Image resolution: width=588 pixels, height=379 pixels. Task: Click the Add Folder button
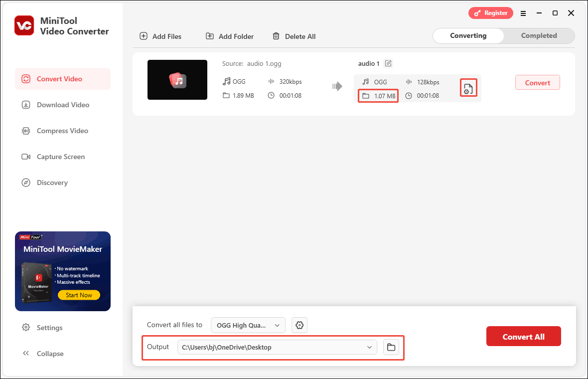(x=230, y=36)
